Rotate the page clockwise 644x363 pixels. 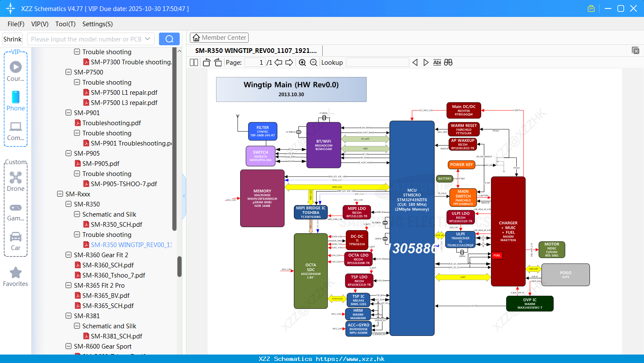coord(218,63)
